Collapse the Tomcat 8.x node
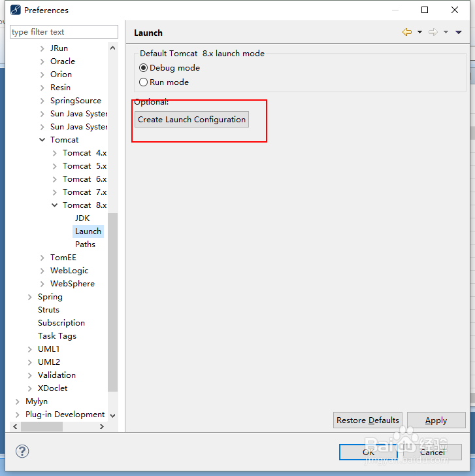This screenshot has width=475, height=476. pyautogui.click(x=55, y=205)
